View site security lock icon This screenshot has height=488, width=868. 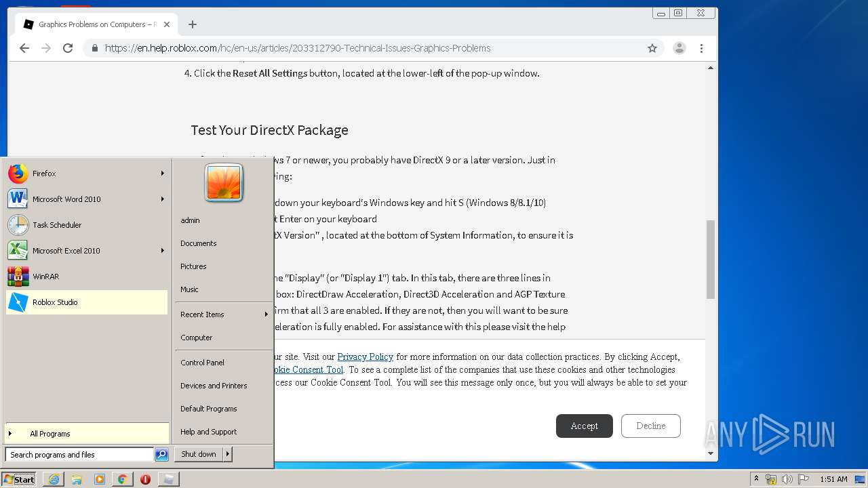pyautogui.click(x=95, y=48)
